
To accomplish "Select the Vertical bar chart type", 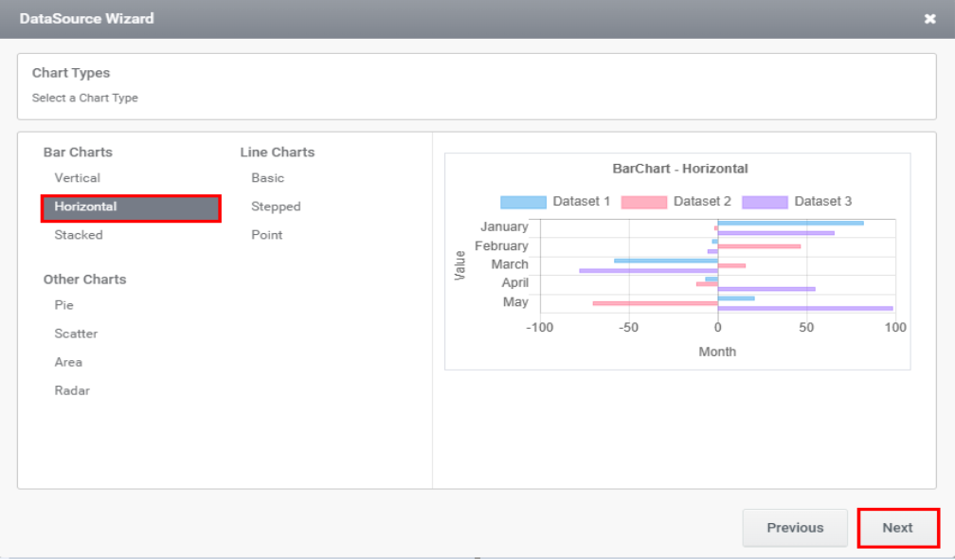I will coord(77,178).
